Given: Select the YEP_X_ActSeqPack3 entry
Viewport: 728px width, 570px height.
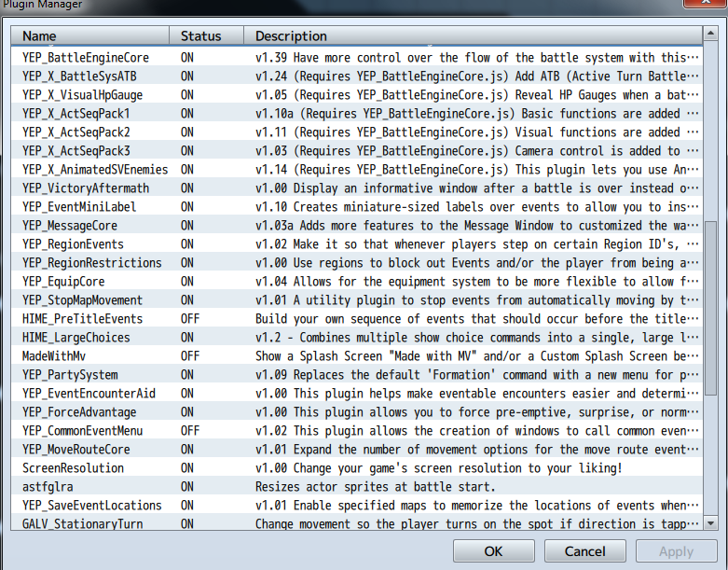Looking at the screenshot, I should 357,151.
